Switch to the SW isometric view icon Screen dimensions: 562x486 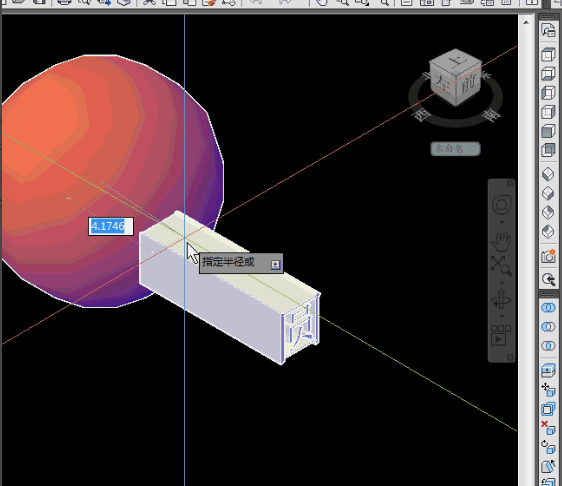tap(548, 175)
